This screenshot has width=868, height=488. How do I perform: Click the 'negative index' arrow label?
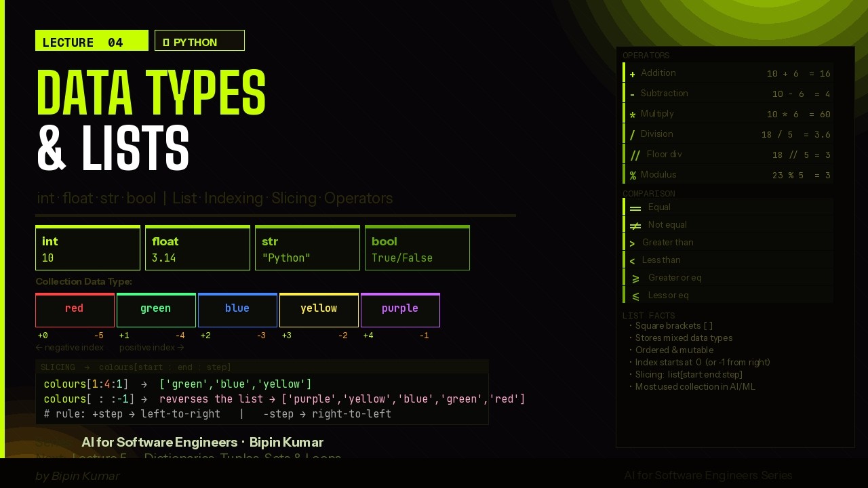pos(70,348)
